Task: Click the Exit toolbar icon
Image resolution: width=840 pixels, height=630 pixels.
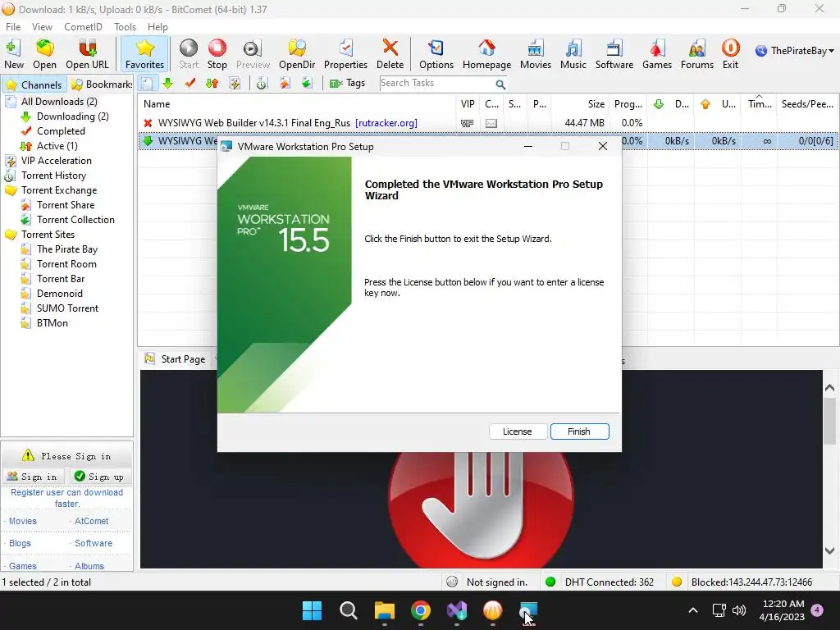Action: point(730,54)
